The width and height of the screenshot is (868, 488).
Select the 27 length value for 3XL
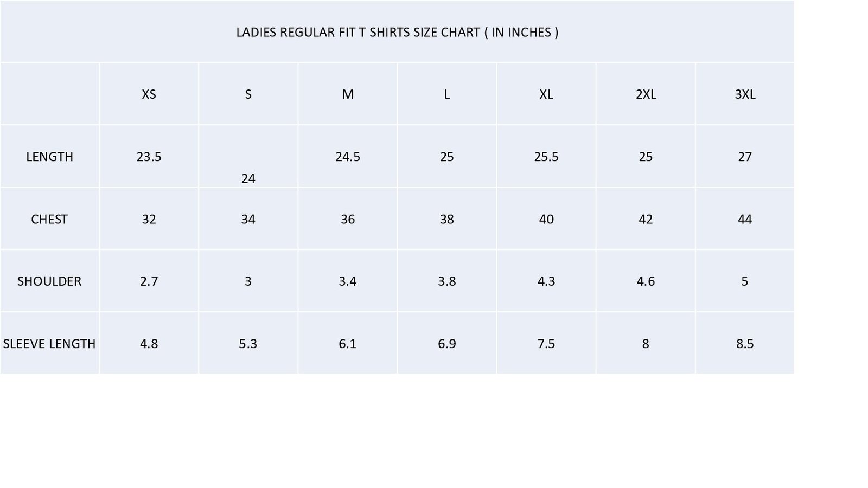745,157
